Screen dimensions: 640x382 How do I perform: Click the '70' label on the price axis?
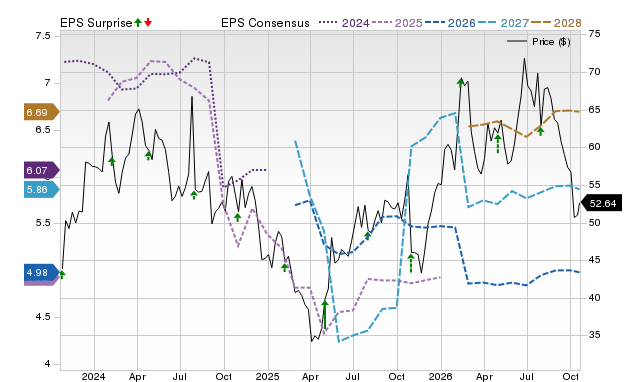pos(595,72)
